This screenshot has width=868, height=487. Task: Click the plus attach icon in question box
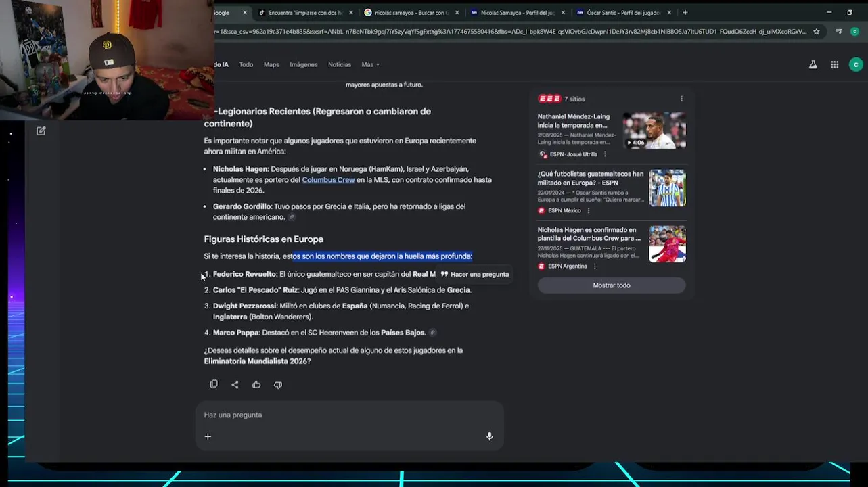[x=208, y=436]
